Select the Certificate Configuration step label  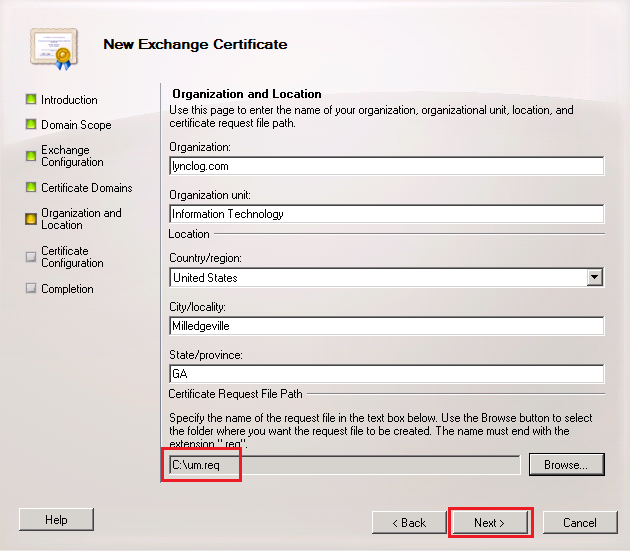[72, 257]
